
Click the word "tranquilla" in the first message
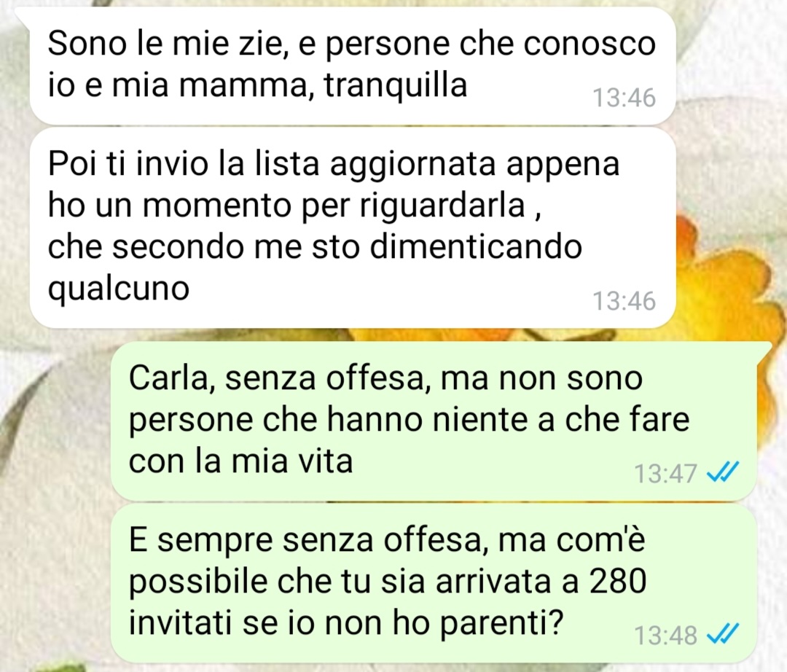(396, 85)
